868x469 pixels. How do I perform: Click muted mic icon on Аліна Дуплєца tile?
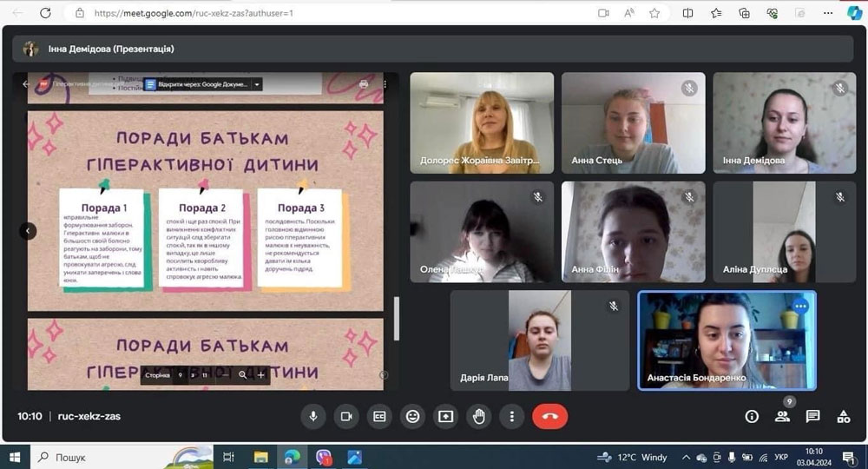[x=840, y=197]
